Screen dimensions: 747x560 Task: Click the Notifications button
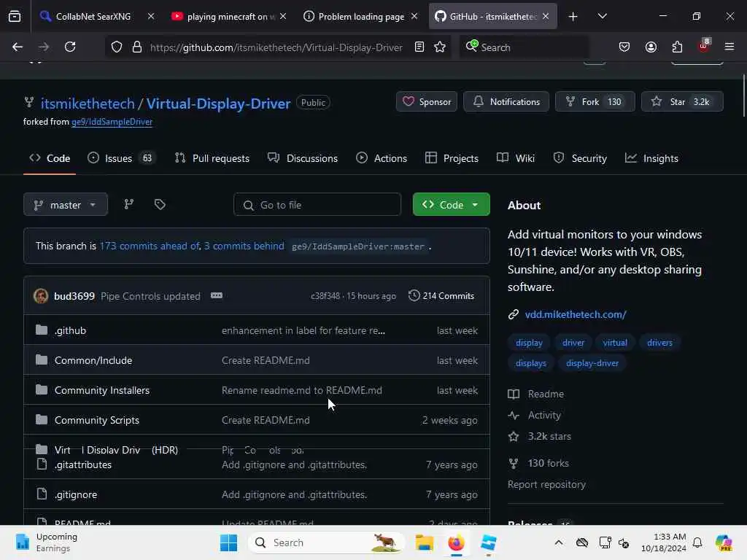pos(506,101)
